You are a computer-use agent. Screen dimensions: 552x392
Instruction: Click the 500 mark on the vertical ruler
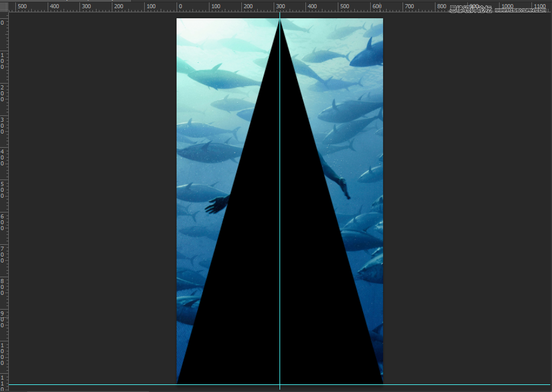[3, 190]
